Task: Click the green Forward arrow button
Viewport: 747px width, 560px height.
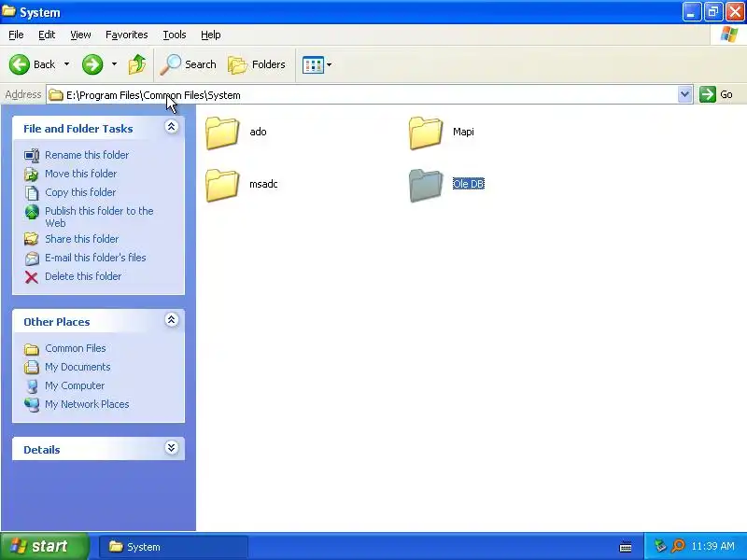Action: [x=92, y=64]
